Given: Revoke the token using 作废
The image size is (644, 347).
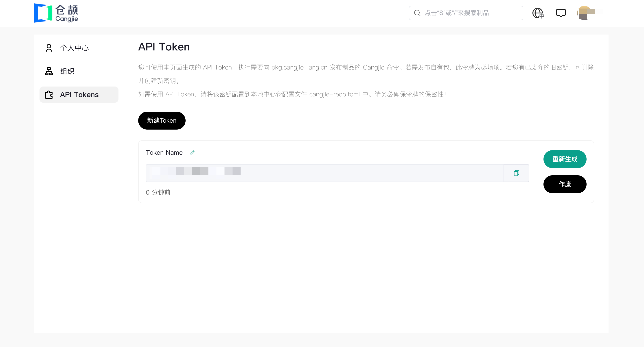Looking at the screenshot, I should (x=565, y=184).
